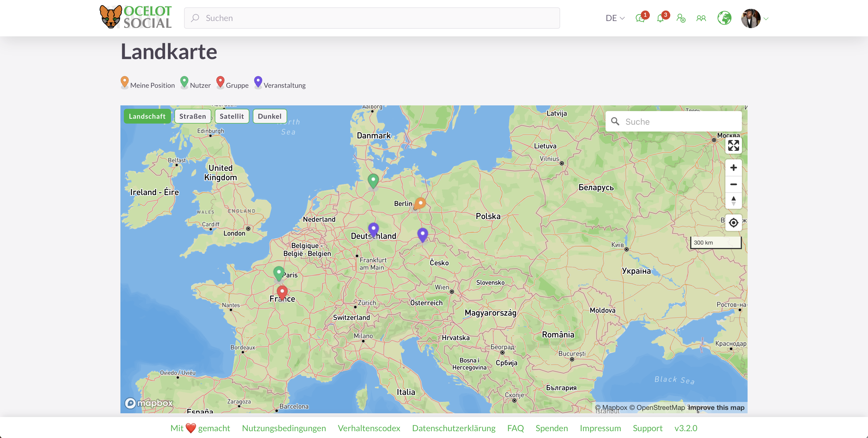Zoom in on the map
868x438 pixels.
(733, 168)
